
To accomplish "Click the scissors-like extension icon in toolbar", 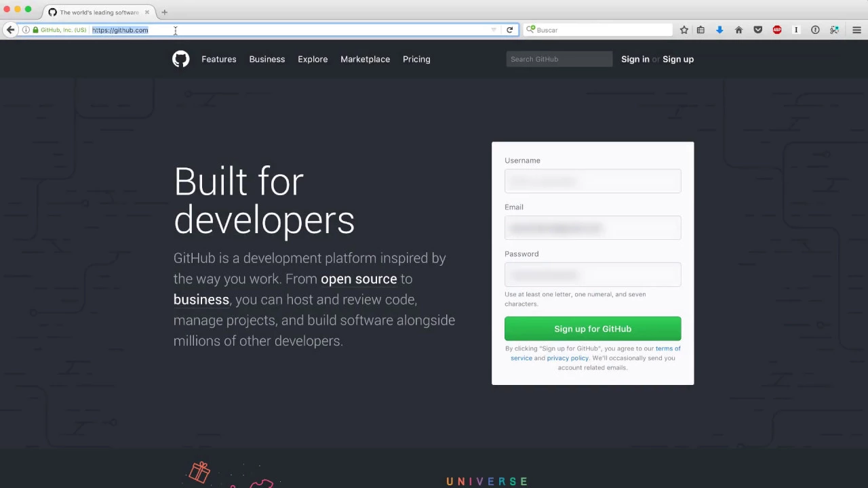I will tap(834, 30).
